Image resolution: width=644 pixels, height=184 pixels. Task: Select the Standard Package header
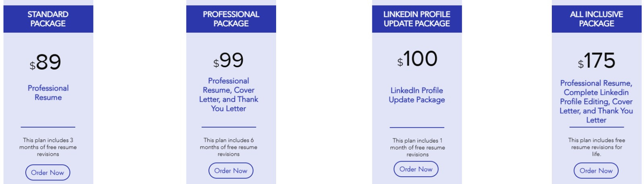pos(48,19)
